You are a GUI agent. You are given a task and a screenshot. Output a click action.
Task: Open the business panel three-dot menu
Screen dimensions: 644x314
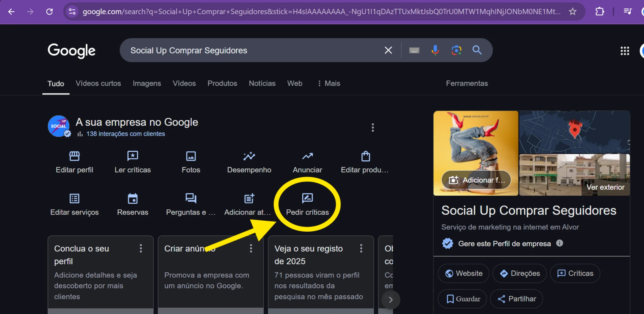point(373,127)
